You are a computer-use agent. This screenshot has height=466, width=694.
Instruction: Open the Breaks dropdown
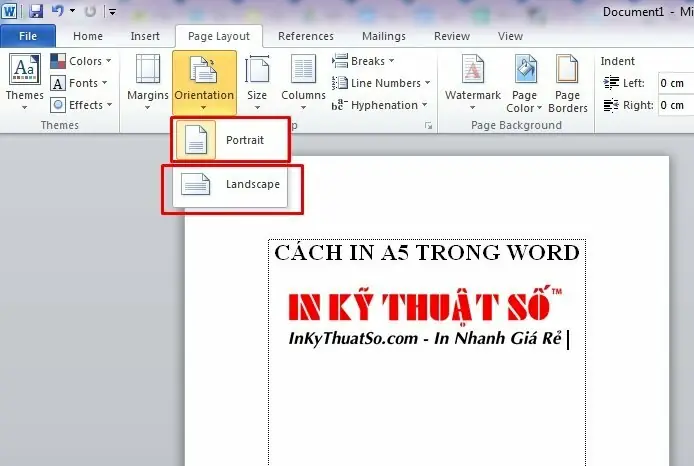pyautogui.click(x=363, y=61)
